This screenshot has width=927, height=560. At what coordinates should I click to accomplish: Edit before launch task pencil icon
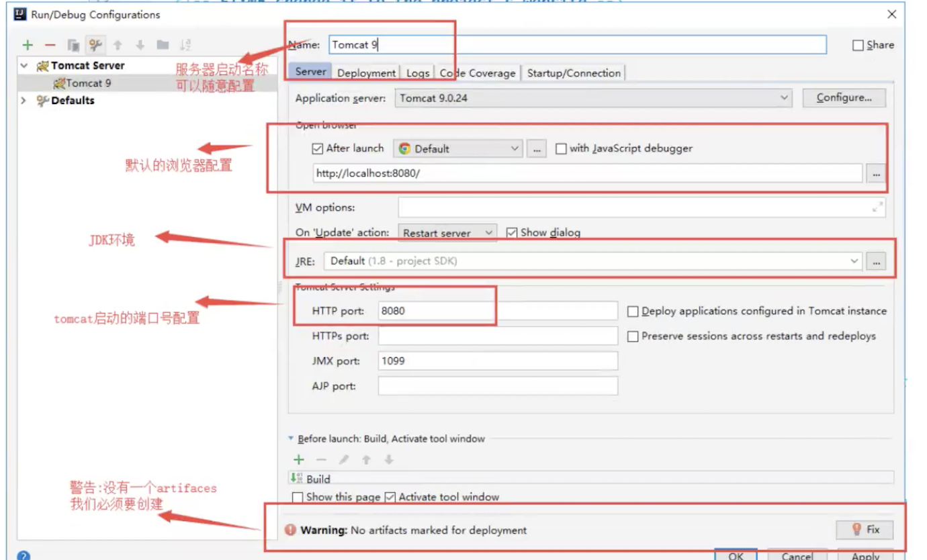344,460
